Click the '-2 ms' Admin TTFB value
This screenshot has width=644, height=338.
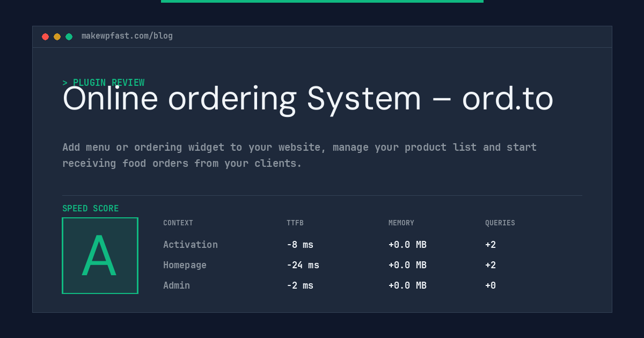pyautogui.click(x=300, y=285)
